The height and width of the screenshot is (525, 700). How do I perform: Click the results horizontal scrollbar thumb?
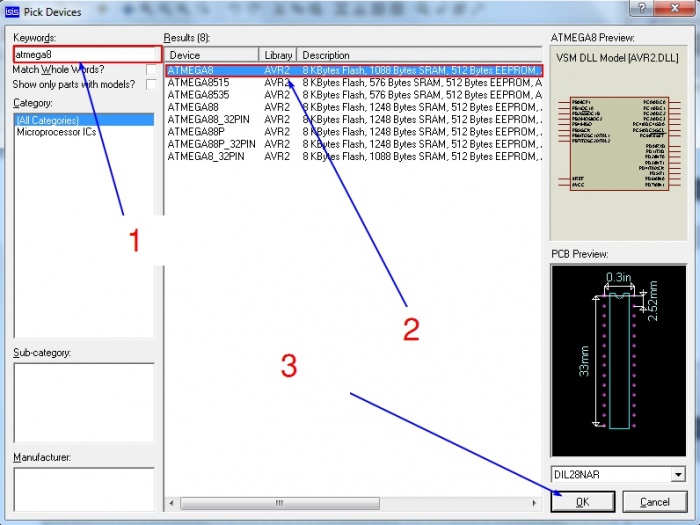pos(280,503)
